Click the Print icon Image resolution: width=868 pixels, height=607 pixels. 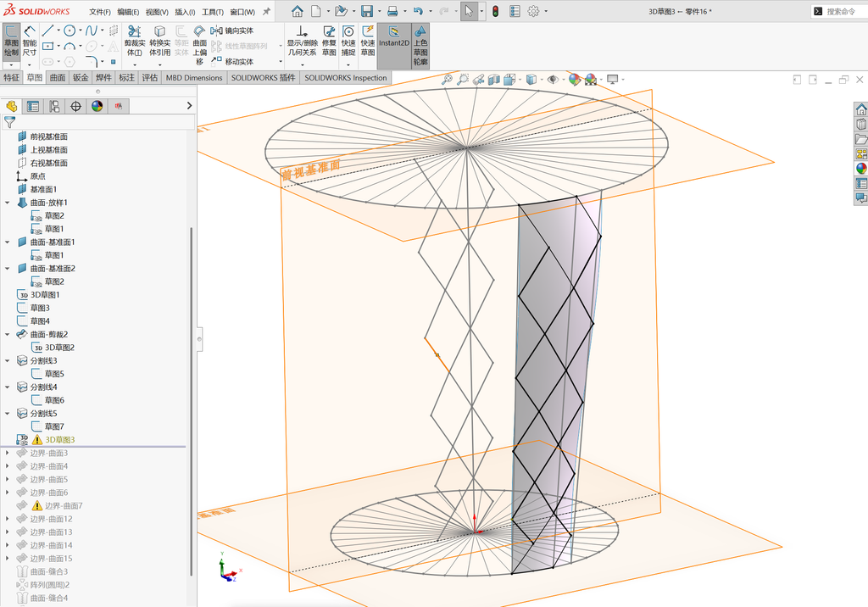pos(392,11)
